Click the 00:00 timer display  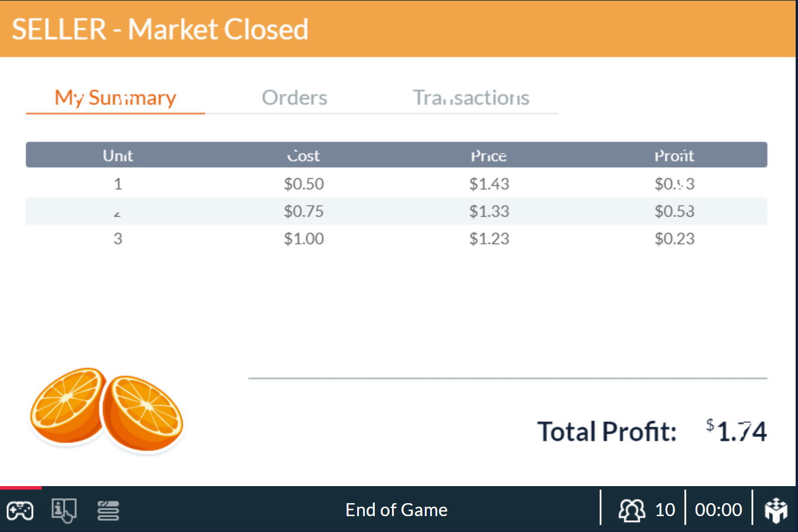[x=718, y=510]
